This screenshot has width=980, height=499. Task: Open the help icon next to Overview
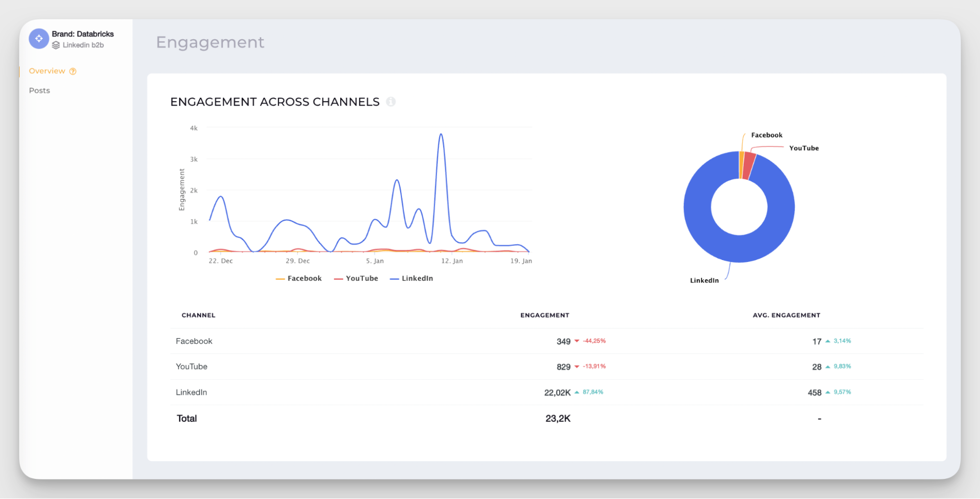pos(73,71)
